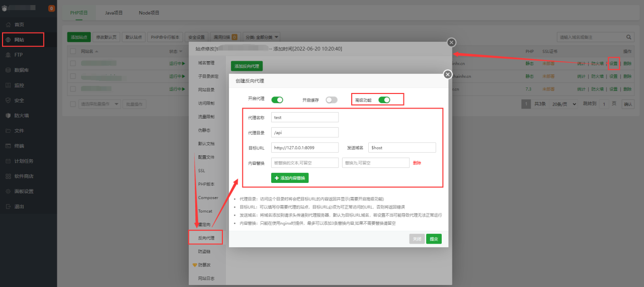This screenshot has height=287, width=644.
Task: Click the 软件商店 app store icon
Action: click(8, 176)
